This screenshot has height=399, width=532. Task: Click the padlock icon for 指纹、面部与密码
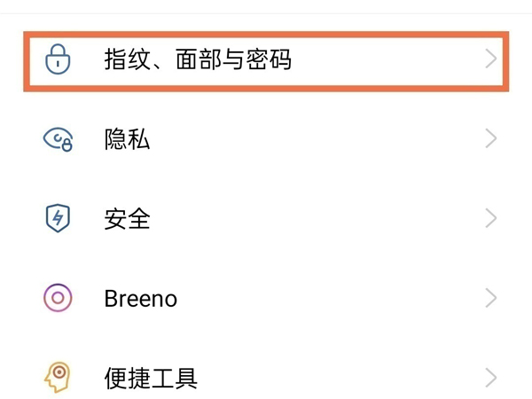(58, 59)
